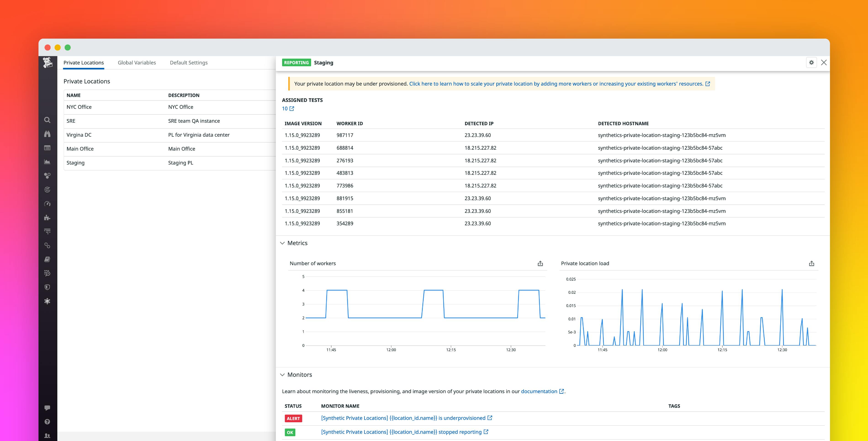Select the Watchdog binoculars icon
The width and height of the screenshot is (868, 441).
point(47,134)
